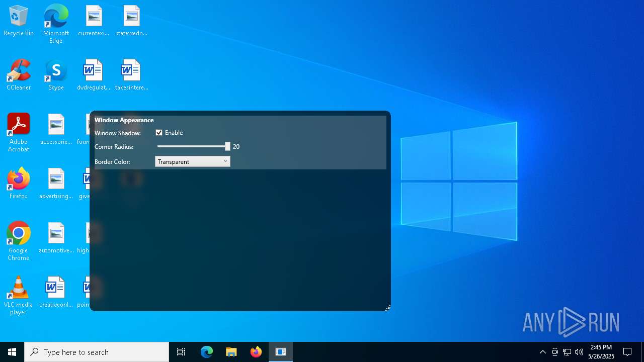Select the advertising... image file icon
Screen dimensions: 644x362
tap(56, 184)
